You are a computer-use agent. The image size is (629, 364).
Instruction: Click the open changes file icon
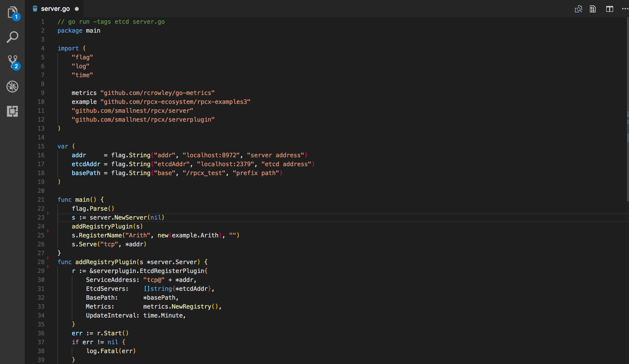(593, 9)
